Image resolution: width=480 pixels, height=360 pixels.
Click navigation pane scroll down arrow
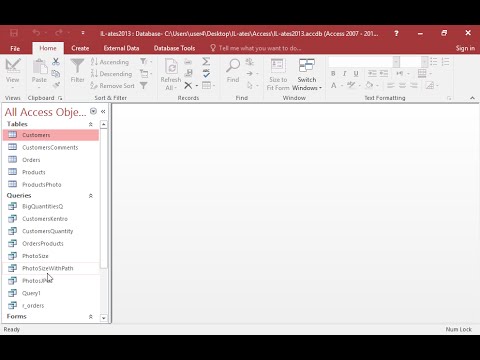(x=104, y=318)
